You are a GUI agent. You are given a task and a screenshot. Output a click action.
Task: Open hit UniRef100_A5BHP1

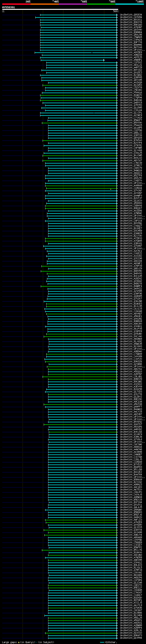pos(131,60)
